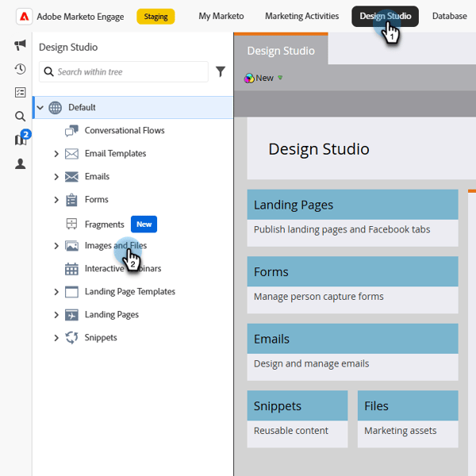
Task: Open Marketing Activities in top navigation
Action: 301,16
